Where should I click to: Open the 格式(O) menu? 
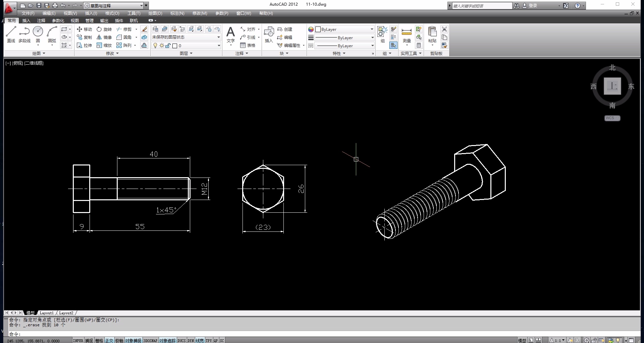point(112,13)
